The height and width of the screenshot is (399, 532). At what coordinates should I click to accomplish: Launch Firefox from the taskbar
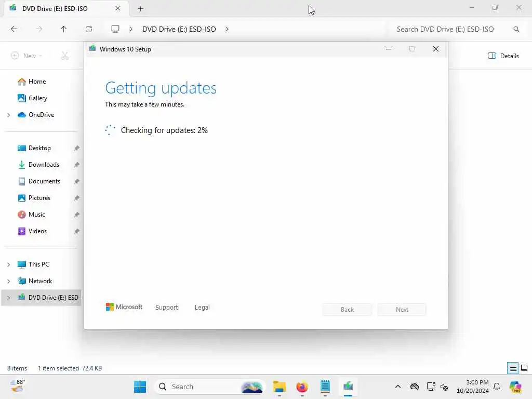302,387
